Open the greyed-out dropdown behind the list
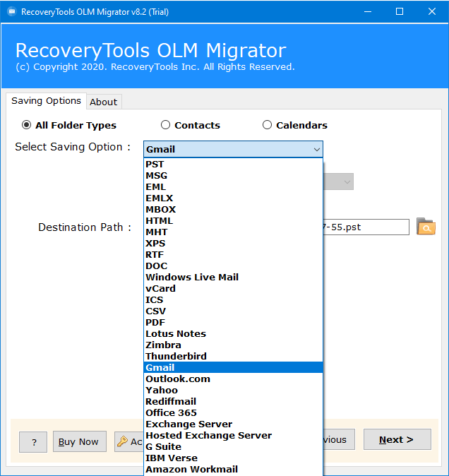The width and height of the screenshot is (449, 476). [x=338, y=182]
